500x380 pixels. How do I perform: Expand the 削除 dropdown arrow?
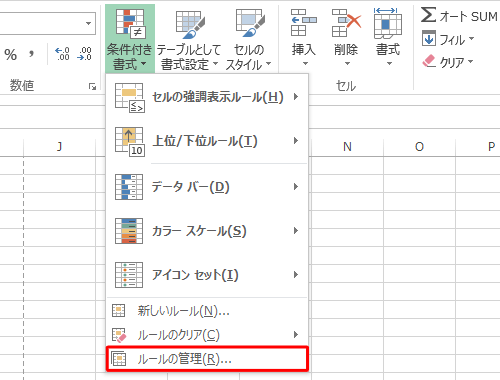[347, 63]
